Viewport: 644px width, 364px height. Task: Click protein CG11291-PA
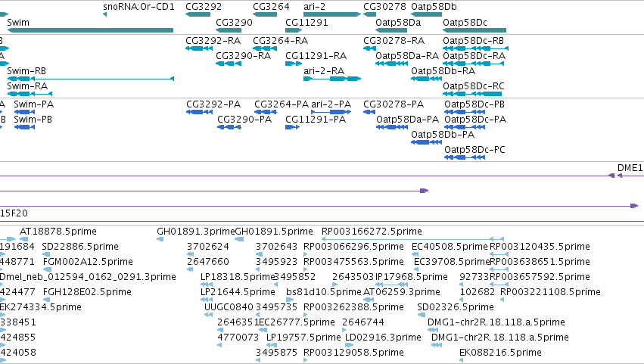[x=292, y=127]
